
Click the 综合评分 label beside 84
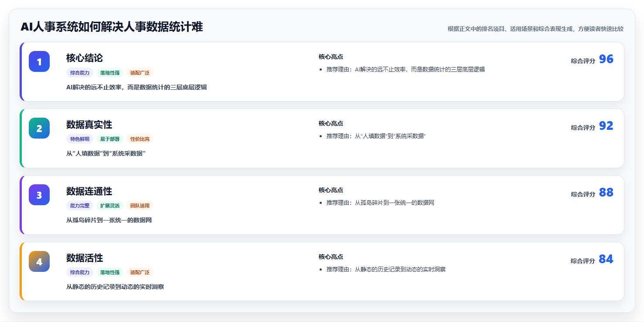(583, 261)
